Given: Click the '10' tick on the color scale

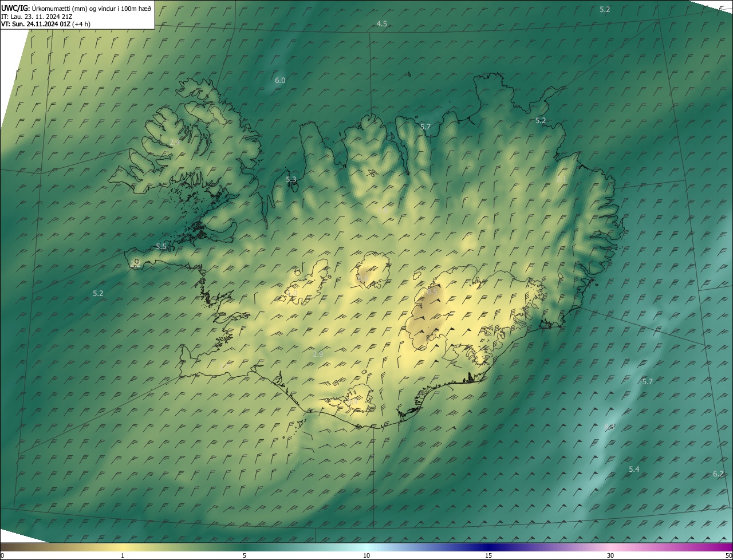Looking at the screenshot, I should click(x=366, y=555).
